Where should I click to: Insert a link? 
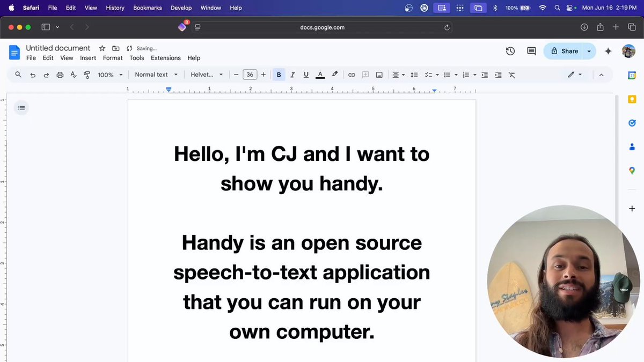pyautogui.click(x=352, y=75)
